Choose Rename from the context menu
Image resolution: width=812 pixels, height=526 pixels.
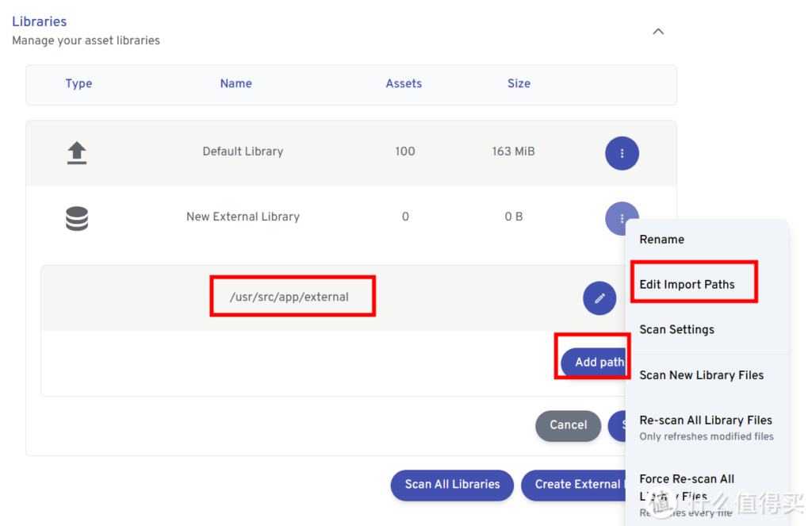click(x=661, y=240)
